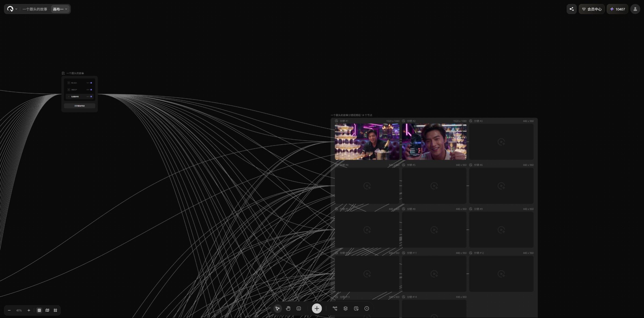
Task: Select the pointer arrow tool
Action: click(x=277, y=309)
